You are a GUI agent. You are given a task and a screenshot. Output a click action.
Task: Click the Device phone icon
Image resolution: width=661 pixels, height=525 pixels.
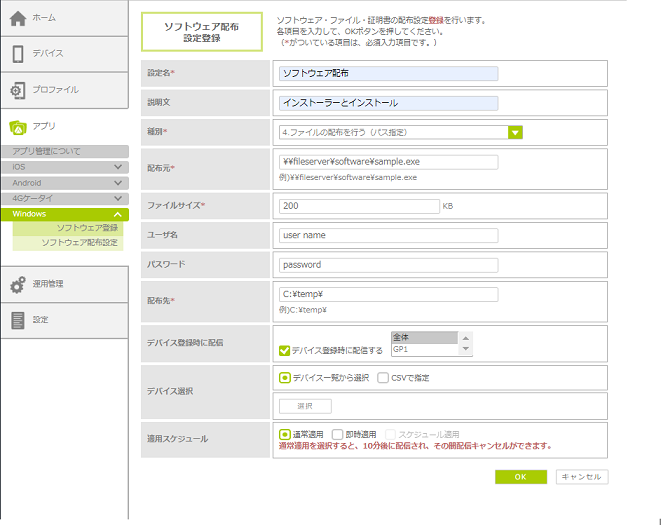tap(17, 54)
